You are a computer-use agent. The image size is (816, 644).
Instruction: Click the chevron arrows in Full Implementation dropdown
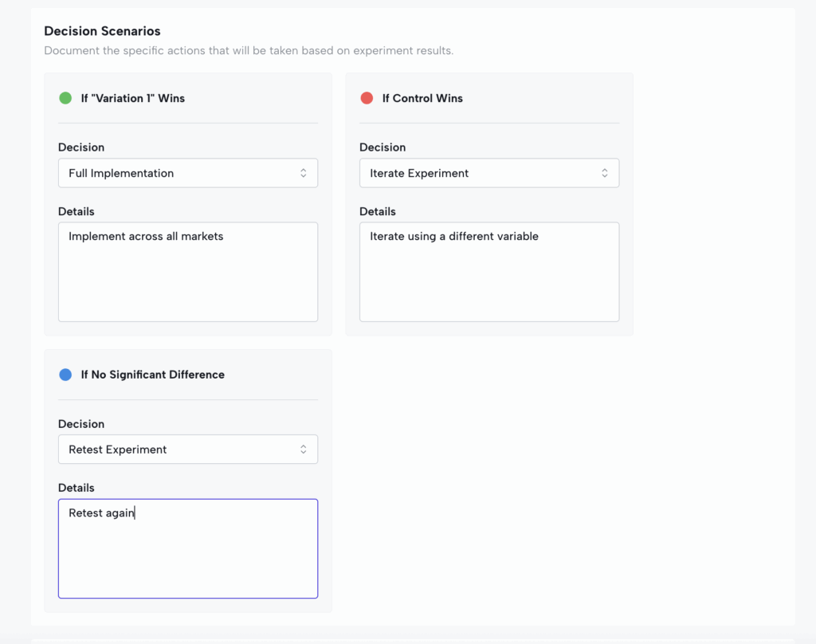pos(303,173)
